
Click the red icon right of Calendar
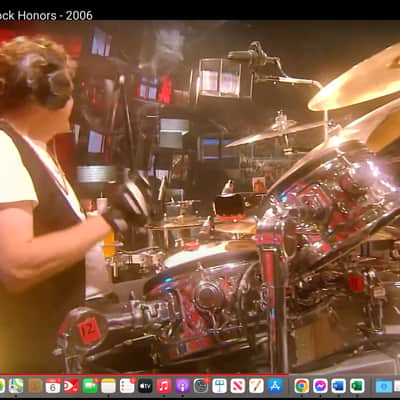click(x=71, y=386)
